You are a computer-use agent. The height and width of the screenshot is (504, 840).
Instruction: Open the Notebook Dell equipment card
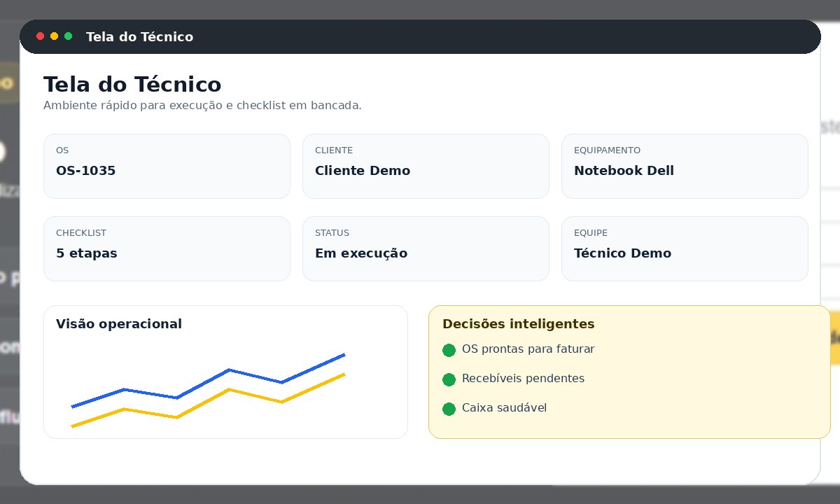pos(685,166)
